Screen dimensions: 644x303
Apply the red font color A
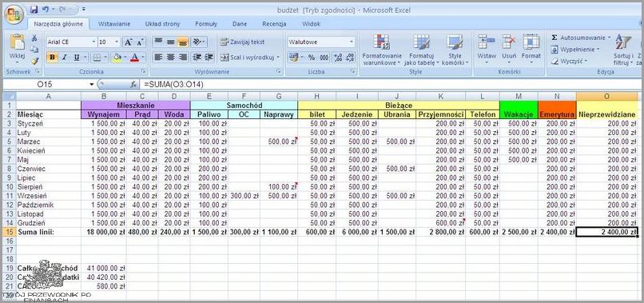tap(134, 57)
